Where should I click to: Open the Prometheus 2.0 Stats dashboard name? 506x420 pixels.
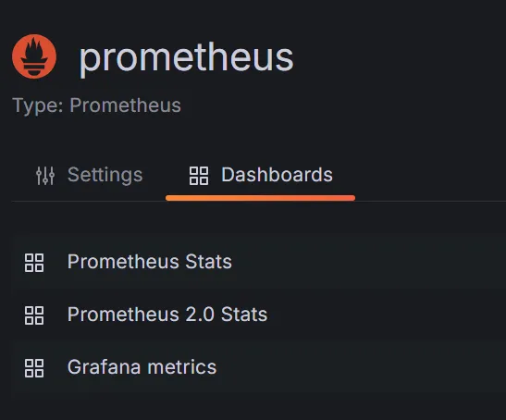pyautogui.click(x=167, y=315)
